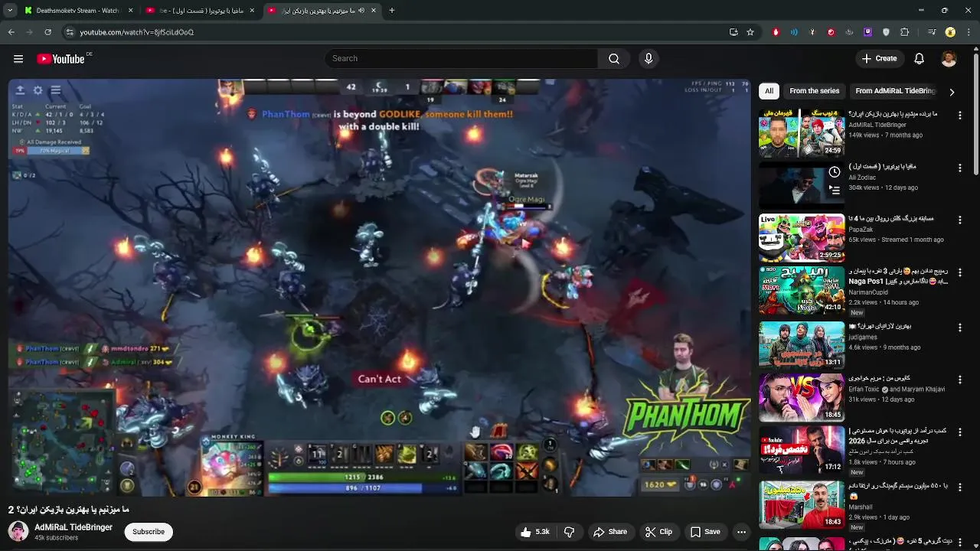Select the From AdMiRaL TideBringer chip
Image resolution: width=980 pixels, height=551 pixels.
(x=895, y=91)
